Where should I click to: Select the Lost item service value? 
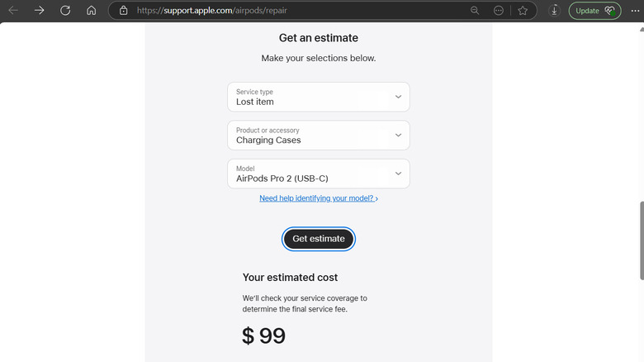(255, 102)
